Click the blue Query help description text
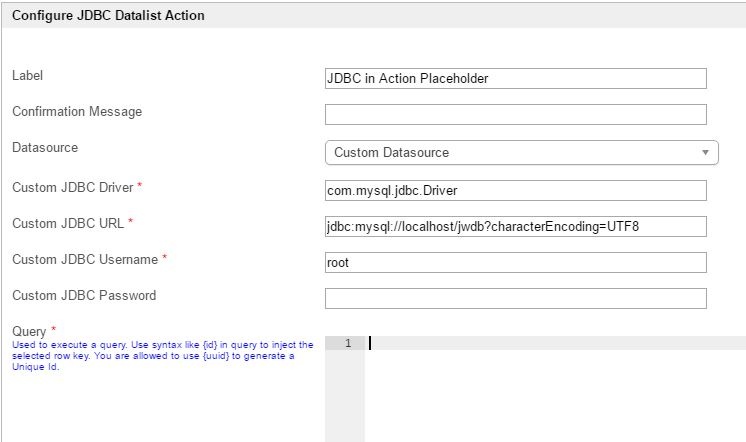This screenshot has width=746, height=442. tap(162, 355)
